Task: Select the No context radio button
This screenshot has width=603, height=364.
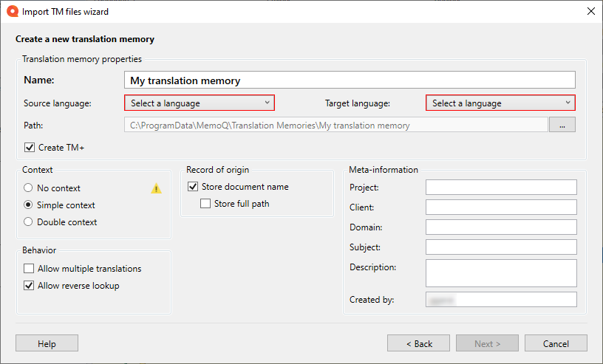Action: pyautogui.click(x=29, y=188)
